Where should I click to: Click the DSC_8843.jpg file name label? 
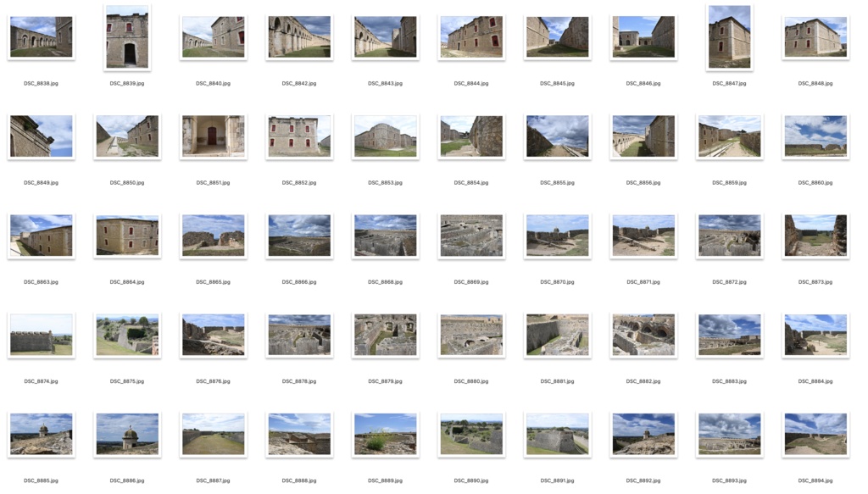386,84
